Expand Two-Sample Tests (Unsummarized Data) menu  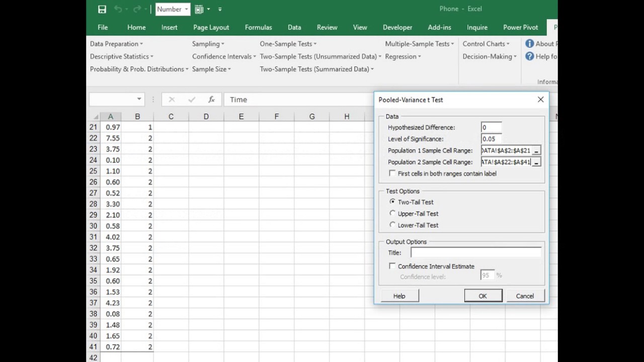pos(320,56)
